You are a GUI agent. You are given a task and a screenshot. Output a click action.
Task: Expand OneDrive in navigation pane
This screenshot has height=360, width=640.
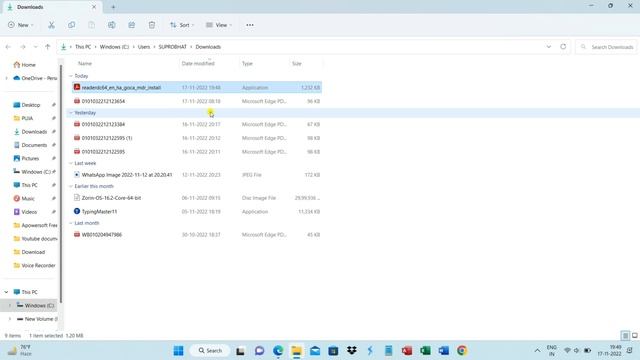click(x=6, y=78)
